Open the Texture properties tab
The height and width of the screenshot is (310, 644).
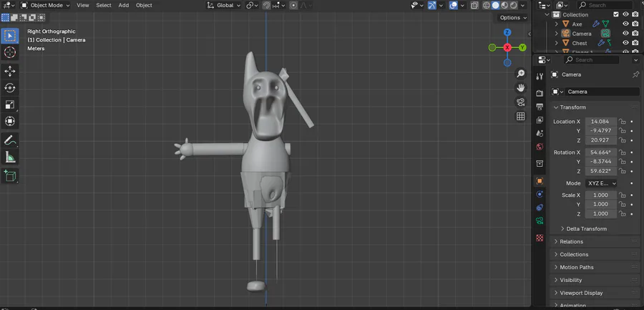pos(540,238)
